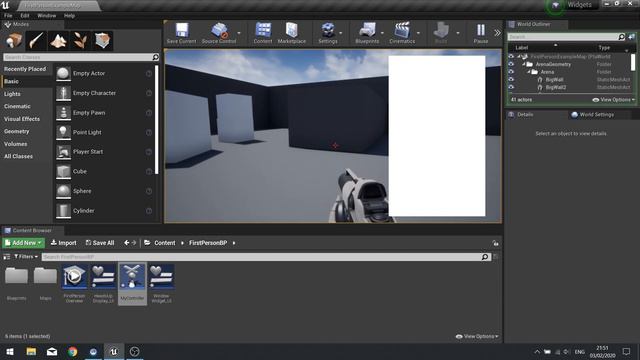640x360 pixels.
Task: Click Save Current in the toolbar
Action: tap(182, 33)
